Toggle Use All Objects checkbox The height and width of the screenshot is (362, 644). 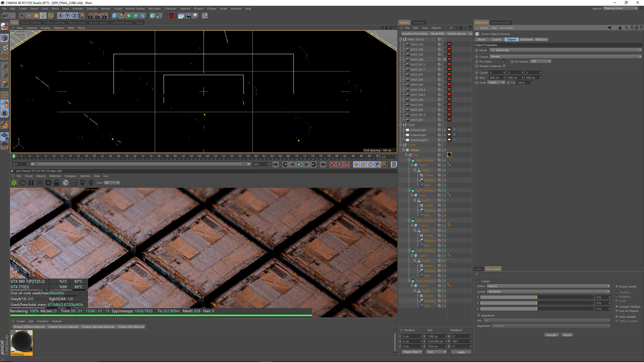click(x=617, y=311)
